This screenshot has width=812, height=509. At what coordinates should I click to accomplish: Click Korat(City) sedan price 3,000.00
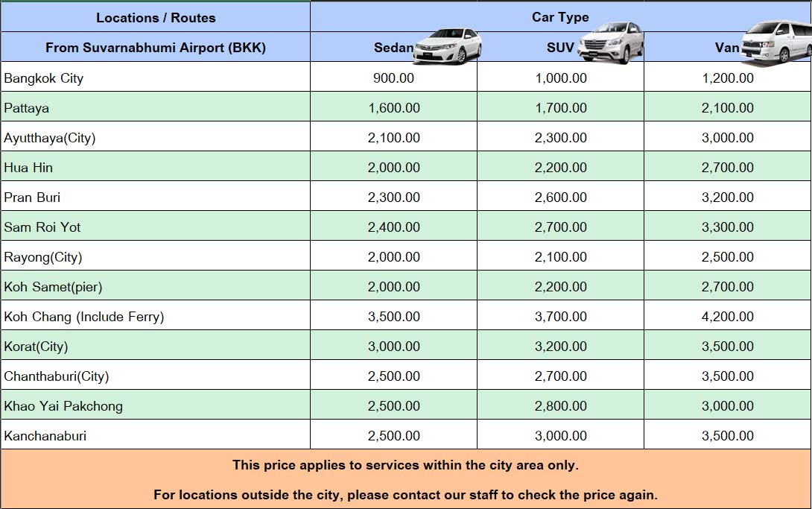pyautogui.click(x=393, y=347)
